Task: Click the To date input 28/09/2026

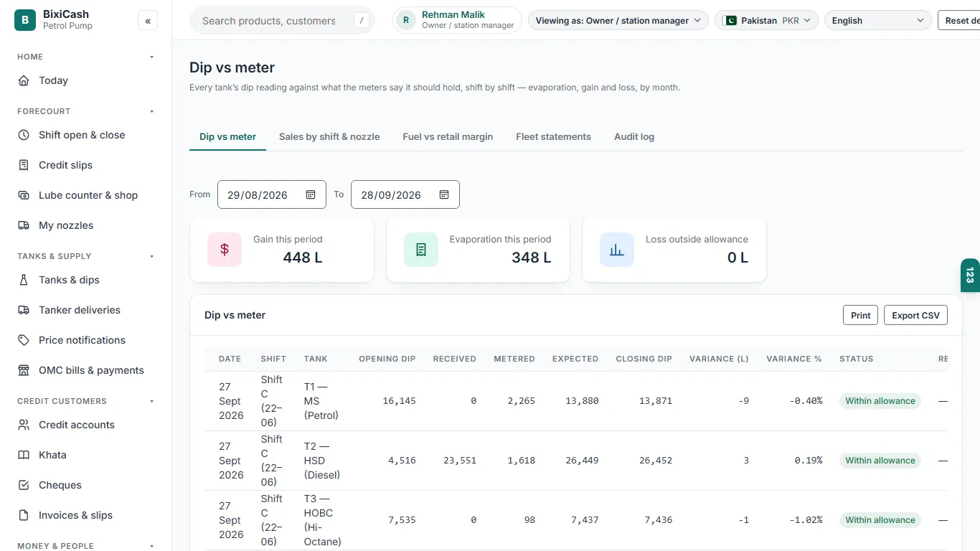Action: click(405, 194)
